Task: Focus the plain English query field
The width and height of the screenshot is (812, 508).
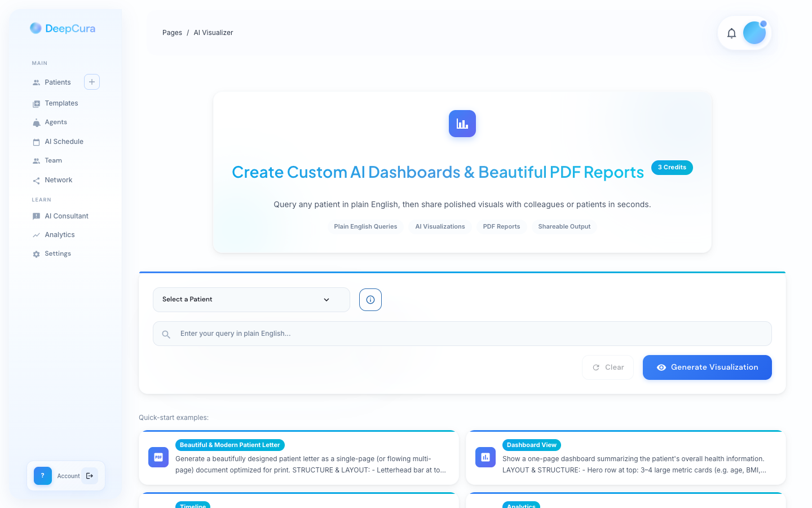Action: pos(462,334)
